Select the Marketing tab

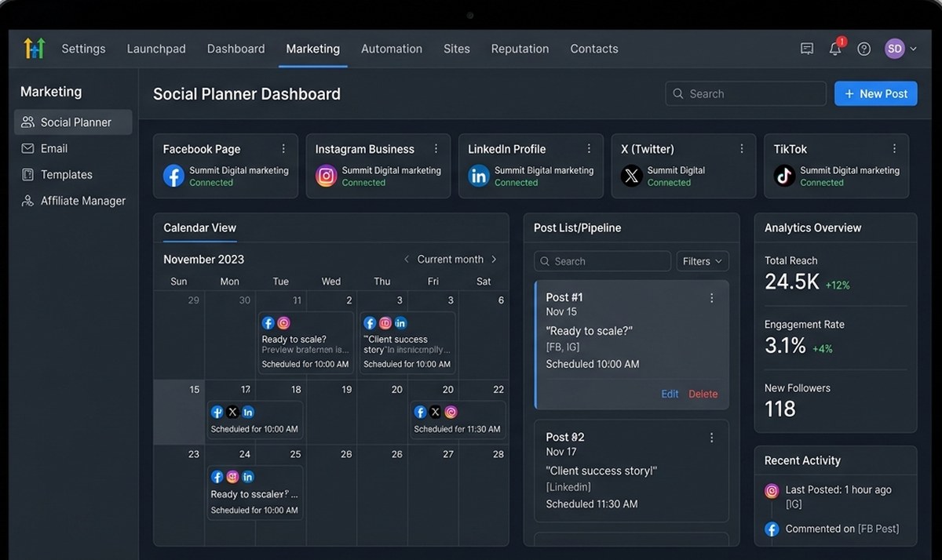click(312, 49)
